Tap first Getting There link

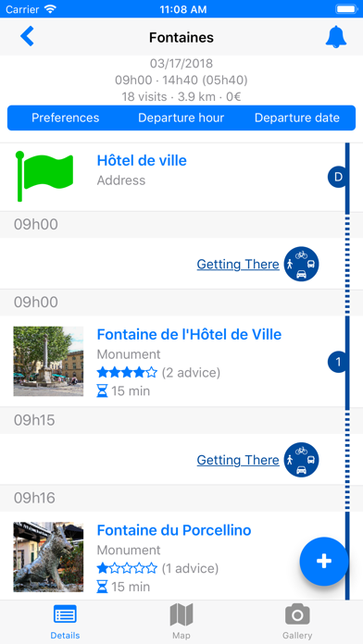[x=238, y=264]
